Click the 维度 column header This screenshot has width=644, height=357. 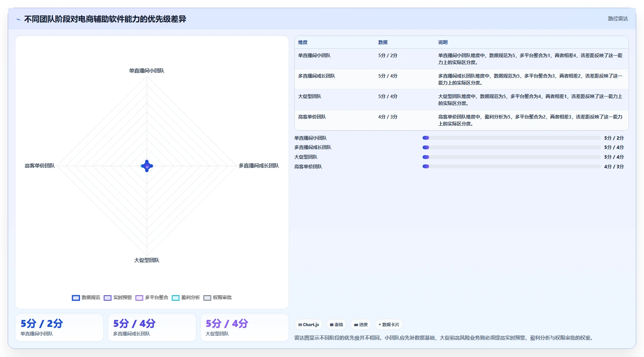[x=303, y=42]
